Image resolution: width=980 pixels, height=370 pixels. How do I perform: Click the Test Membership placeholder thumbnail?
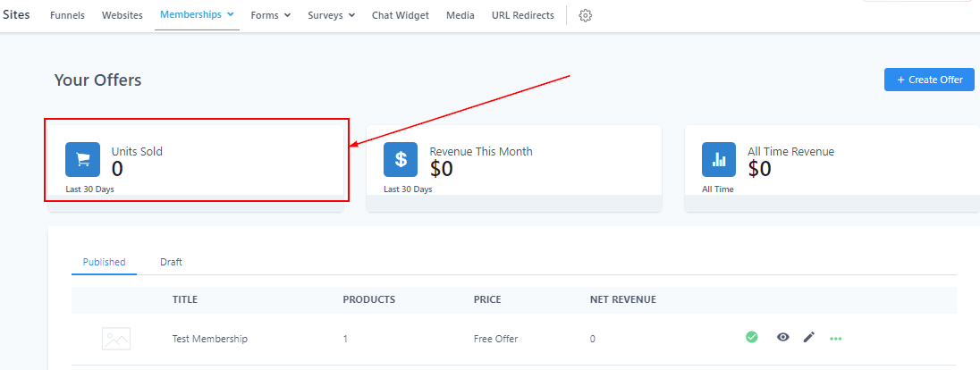116,339
